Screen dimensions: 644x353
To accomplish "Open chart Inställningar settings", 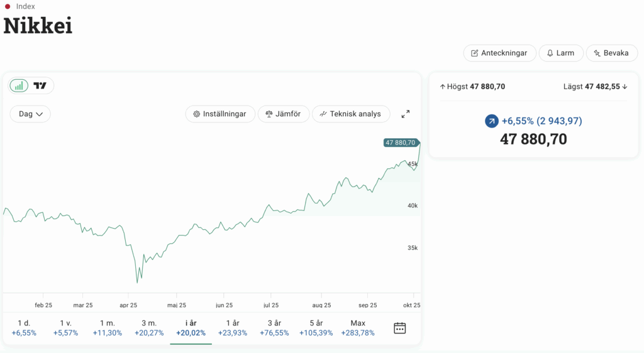I will (x=220, y=114).
